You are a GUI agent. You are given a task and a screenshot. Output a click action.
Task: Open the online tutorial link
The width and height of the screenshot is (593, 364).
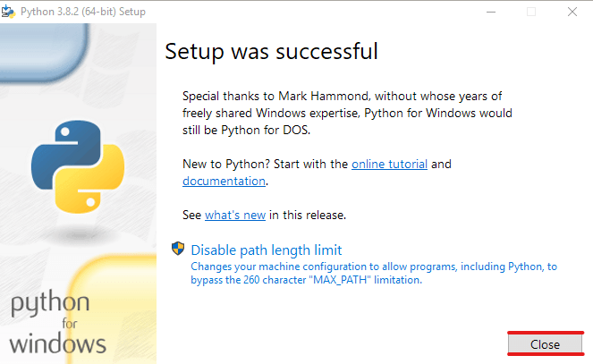pyautogui.click(x=389, y=164)
